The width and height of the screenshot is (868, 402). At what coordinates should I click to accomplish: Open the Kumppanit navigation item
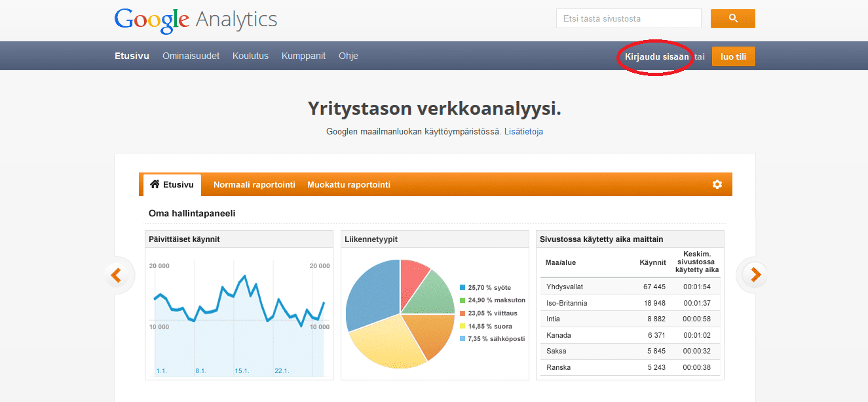pyautogui.click(x=303, y=56)
